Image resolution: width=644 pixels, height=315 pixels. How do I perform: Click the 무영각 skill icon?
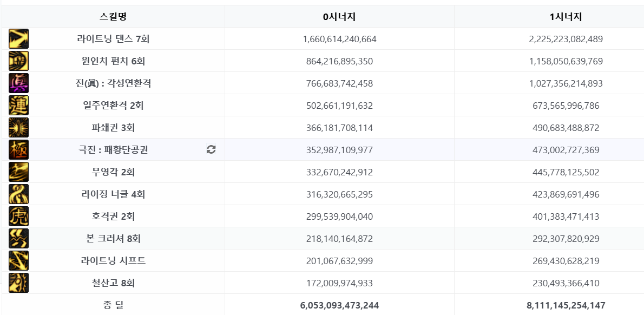coord(18,172)
